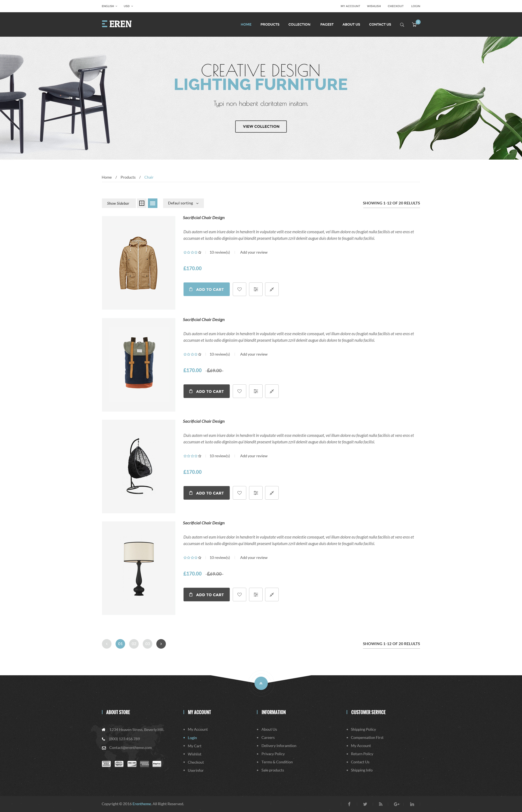Screen dimensions: 522x812
Task: Click the VIEW COLLECTION button
Action: [x=261, y=126]
